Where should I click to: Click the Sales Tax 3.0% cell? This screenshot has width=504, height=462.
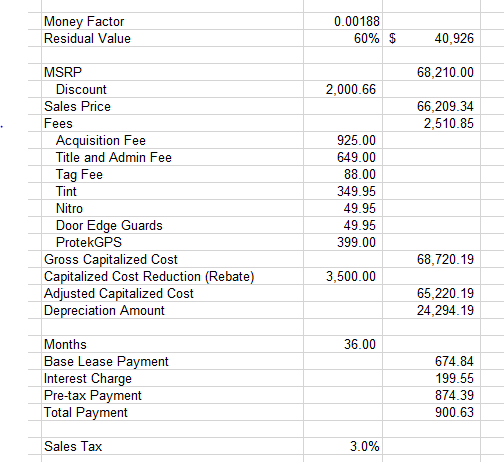(343, 446)
